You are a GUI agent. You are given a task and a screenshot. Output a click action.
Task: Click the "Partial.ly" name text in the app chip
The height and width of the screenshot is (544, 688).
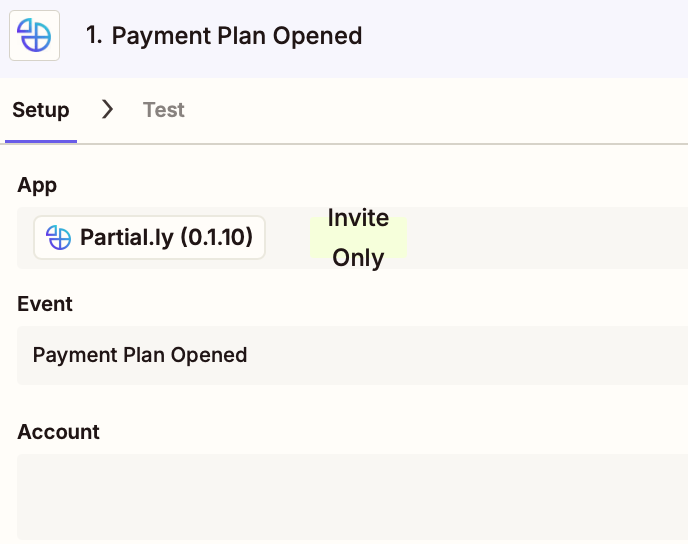tap(126, 238)
